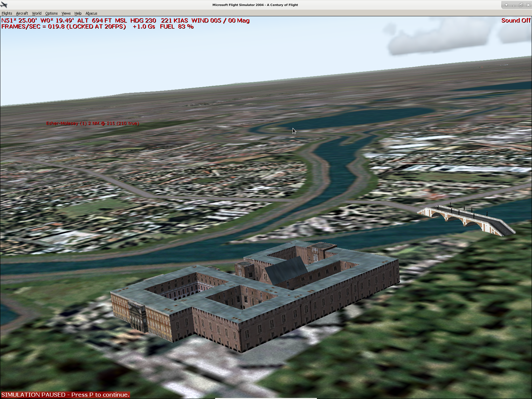
Task: Click the window title text
Action: point(255,5)
